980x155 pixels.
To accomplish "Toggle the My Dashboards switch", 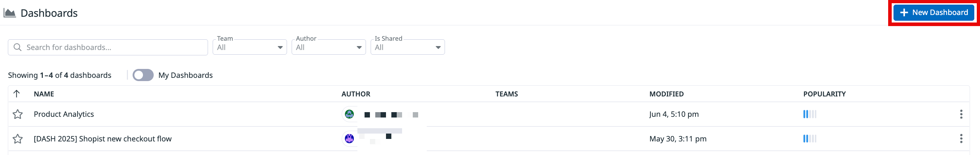I will 143,75.
